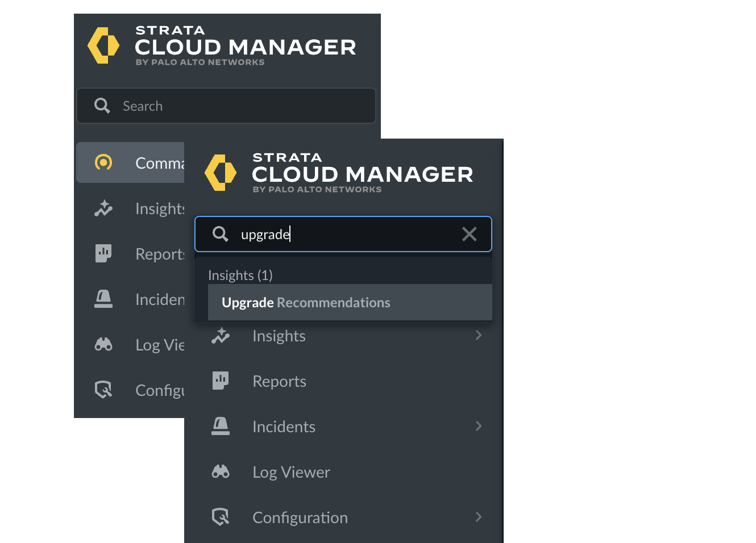Viewport: 756px width, 543px height.
Task: Click the back panel's Incidents siren icon
Action: click(x=103, y=299)
